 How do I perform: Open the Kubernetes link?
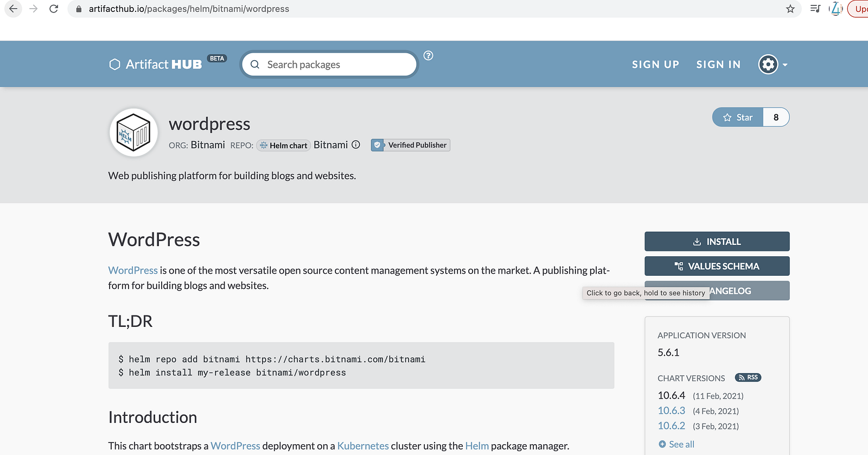tap(363, 446)
